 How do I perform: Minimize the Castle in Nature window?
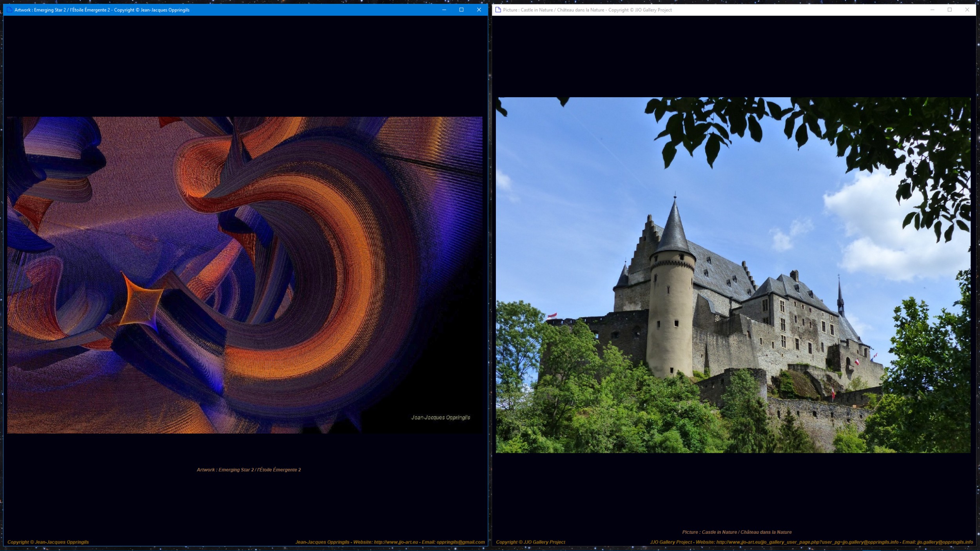[932, 10]
